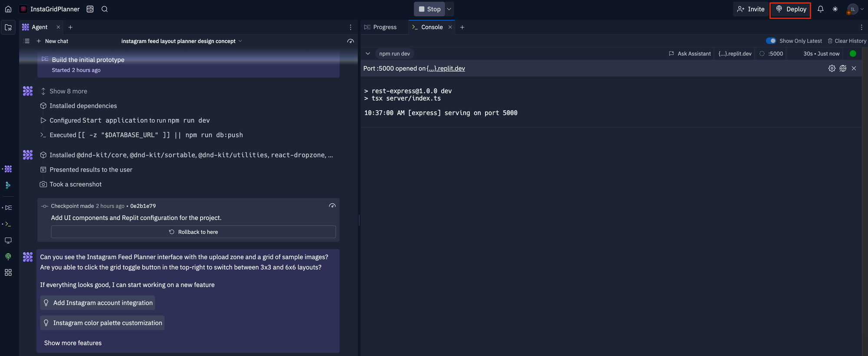Choose Add Instagram account integration
868x356 pixels.
click(x=98, y=303)
